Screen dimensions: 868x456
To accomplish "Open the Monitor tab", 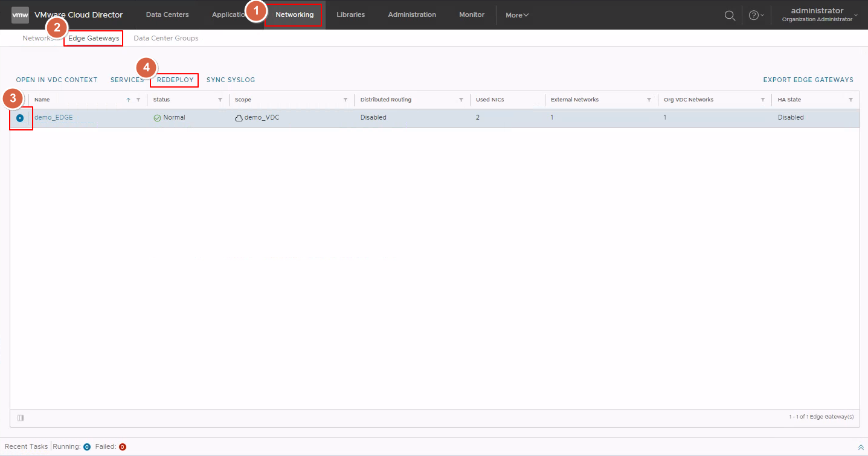I will point(472,14).
